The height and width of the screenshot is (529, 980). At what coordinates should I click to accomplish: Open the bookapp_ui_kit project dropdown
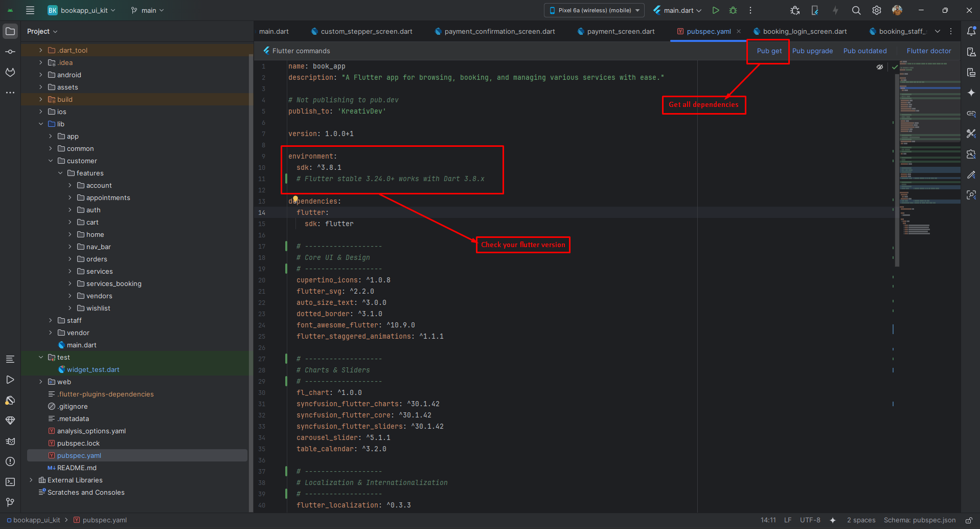pyautogui.click(x=82, y=10)
